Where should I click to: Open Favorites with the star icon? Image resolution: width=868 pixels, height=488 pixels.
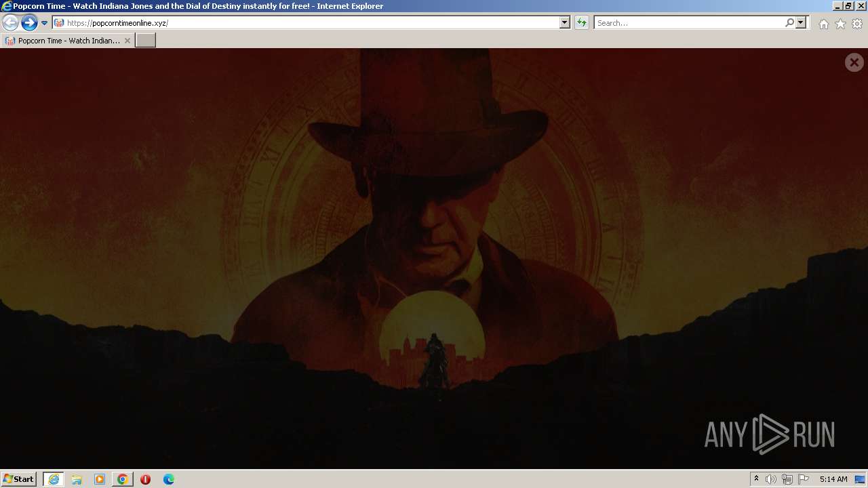point(840,24)
